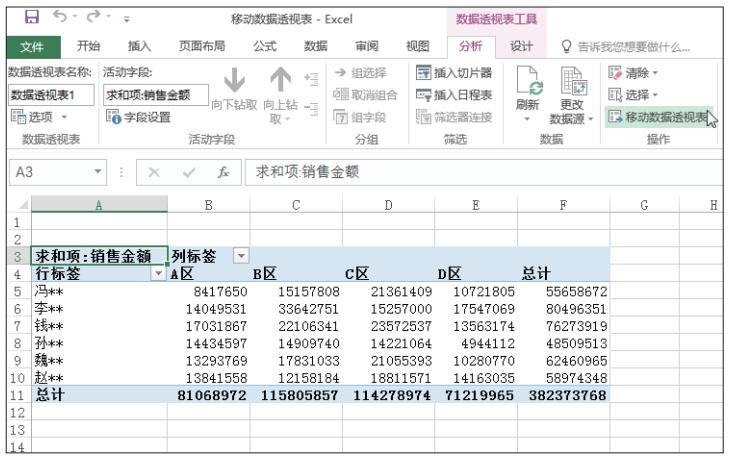732x461 pixels.
Task: Open 字段设置 field settings
Action: [138, 117]
